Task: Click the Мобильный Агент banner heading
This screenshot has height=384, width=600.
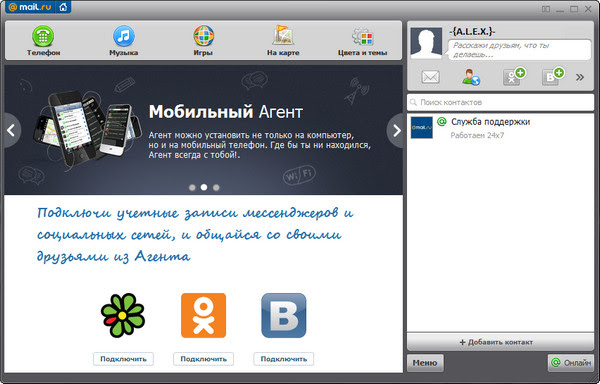Action: (x=226, y=112)
